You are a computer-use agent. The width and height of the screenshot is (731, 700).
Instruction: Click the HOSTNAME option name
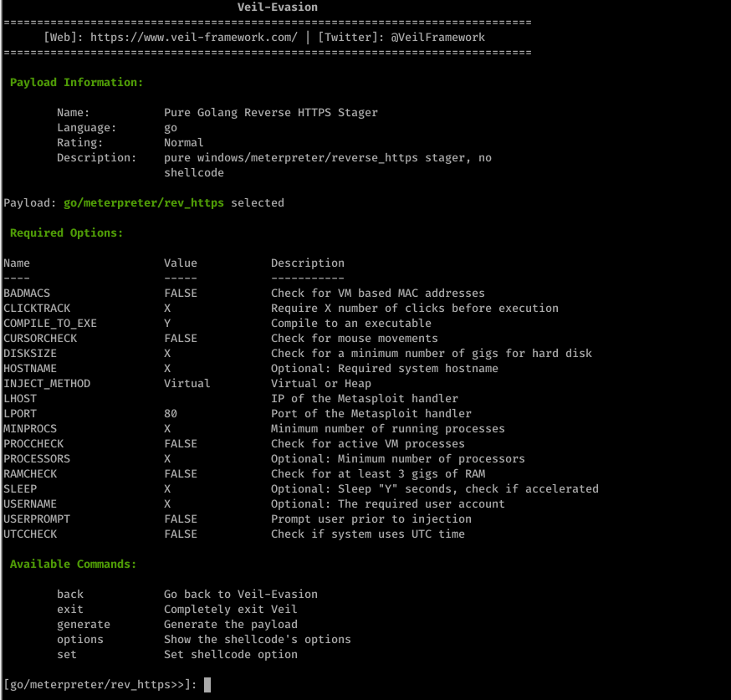click(x=30, y=368)
